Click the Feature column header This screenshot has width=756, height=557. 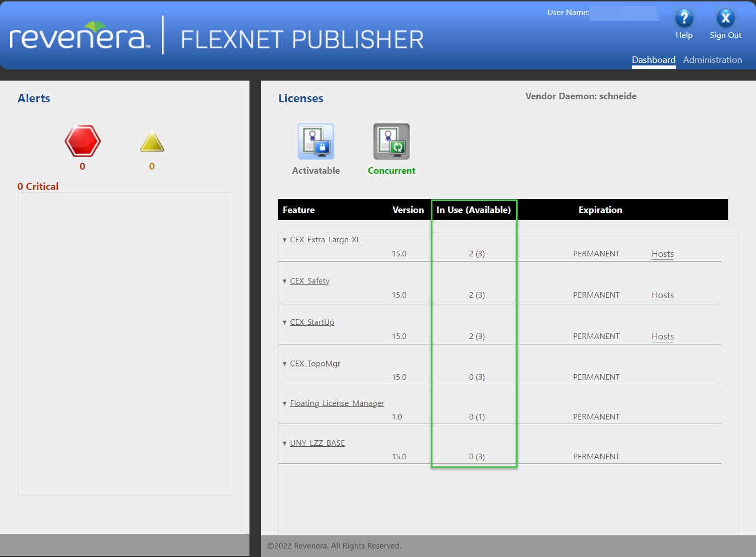tap(299, 210)
